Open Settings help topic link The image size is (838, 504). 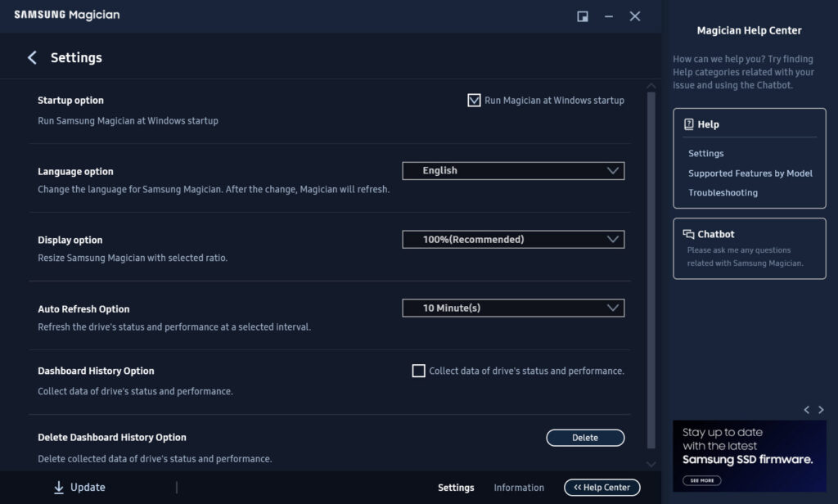706,153
